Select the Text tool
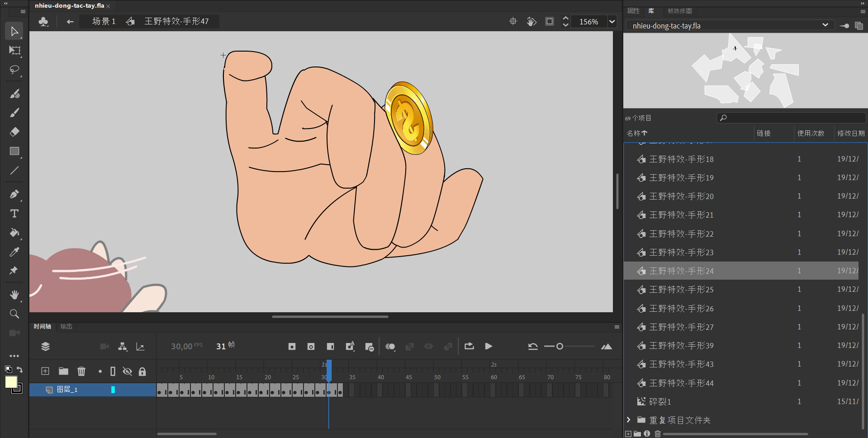Image resolution: width=868 pixels, height=438 pixels. click(x=14, y=214)
